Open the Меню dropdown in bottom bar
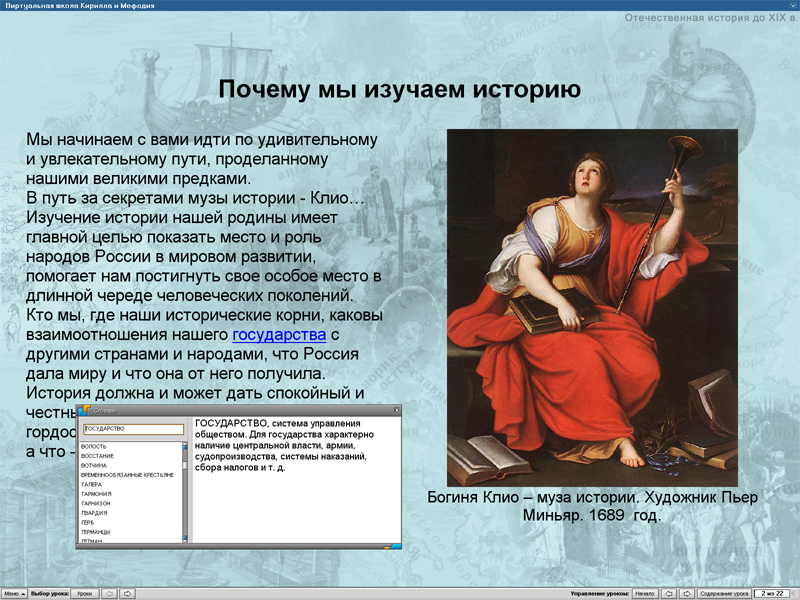Image resolution: width=800 pixels, height=600 pixels. 14,593
